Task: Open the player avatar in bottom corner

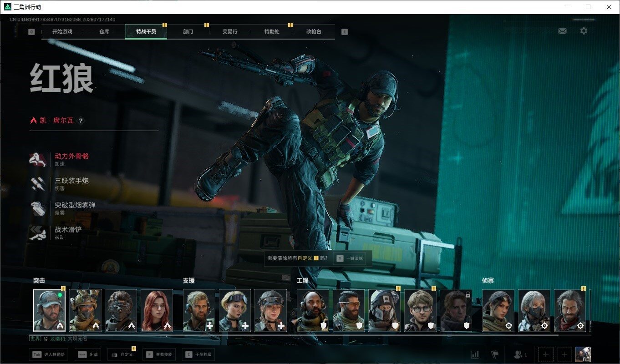Action: [x=583, y=354]
